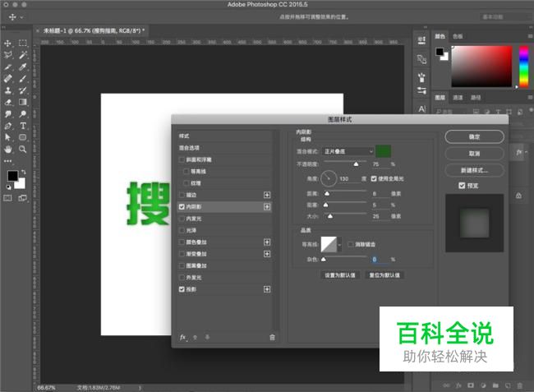Select the Horizontal Type tool
This screenshot has width=534, height=392.
point(22,126)
